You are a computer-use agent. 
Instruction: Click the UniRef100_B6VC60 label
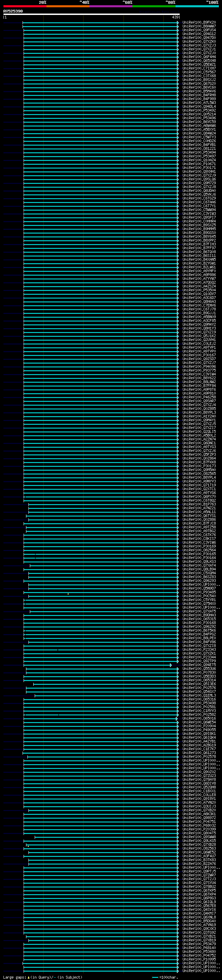pos(199,88)
